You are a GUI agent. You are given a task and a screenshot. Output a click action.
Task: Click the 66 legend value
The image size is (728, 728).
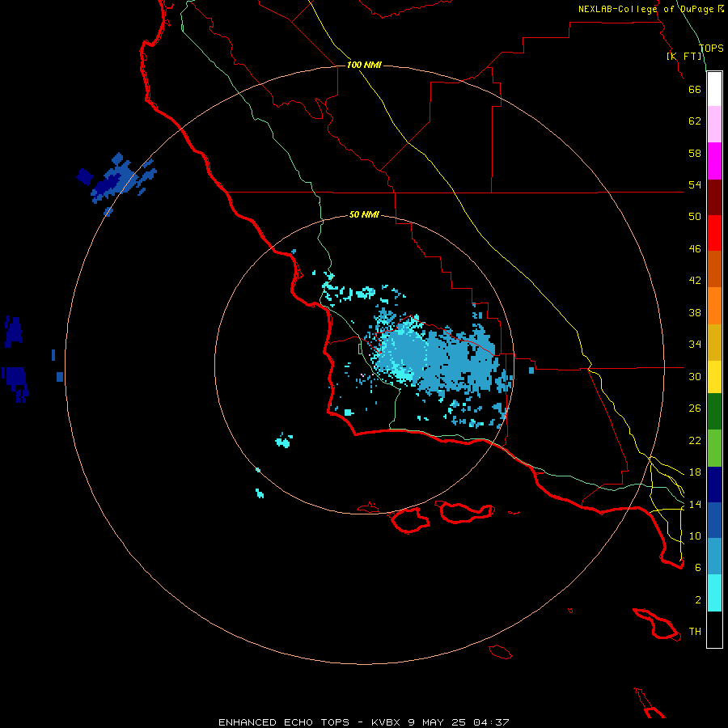pos(695,89)
